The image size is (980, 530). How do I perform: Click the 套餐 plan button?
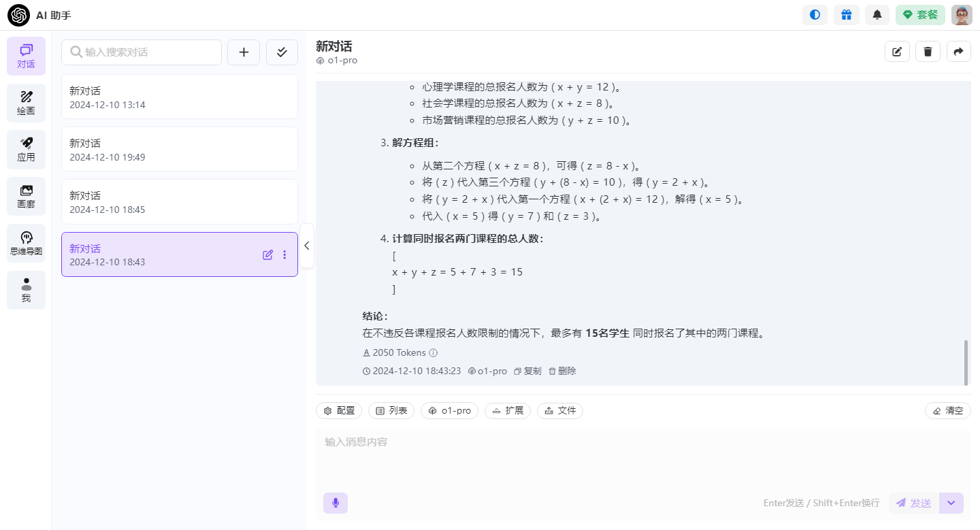coord(920,14)
